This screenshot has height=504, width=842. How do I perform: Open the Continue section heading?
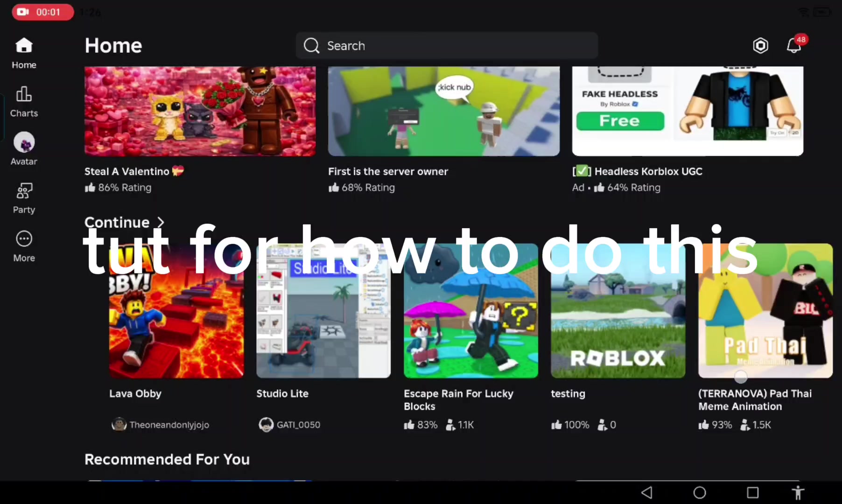117,222
